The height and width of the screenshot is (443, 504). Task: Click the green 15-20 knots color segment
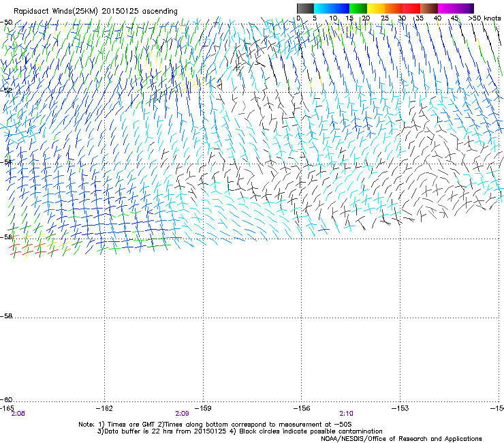click(x=358, y=8)
